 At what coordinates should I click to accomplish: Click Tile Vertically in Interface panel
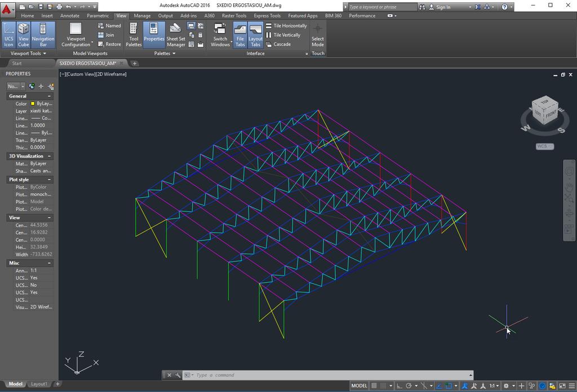click(x=283, y=35)
